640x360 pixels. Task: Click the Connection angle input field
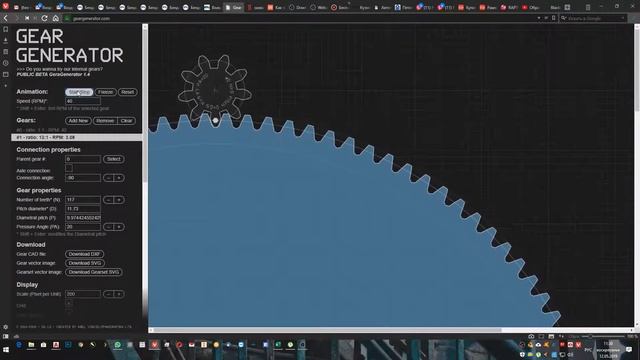tap(83, 178)
